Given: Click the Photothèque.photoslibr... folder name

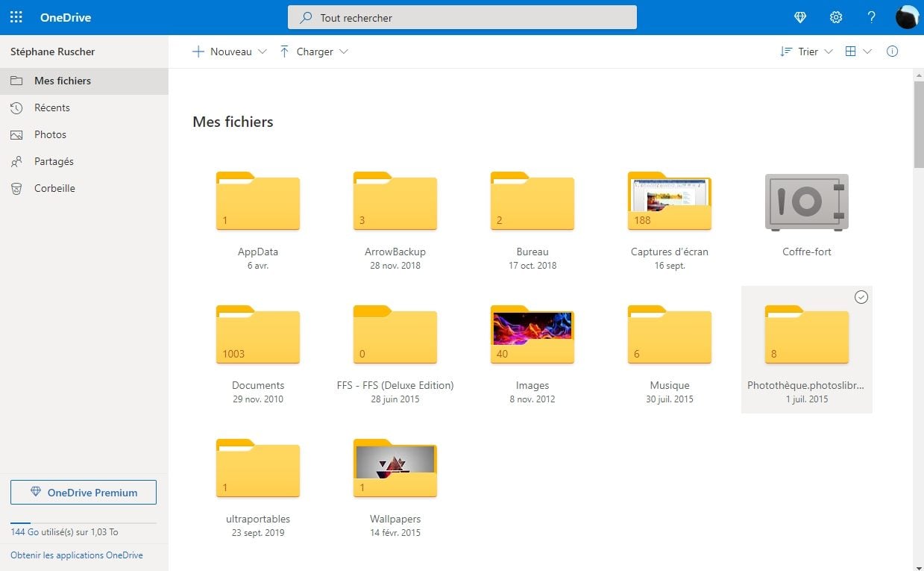Looking at the screenshot, I should click(807, 385).
